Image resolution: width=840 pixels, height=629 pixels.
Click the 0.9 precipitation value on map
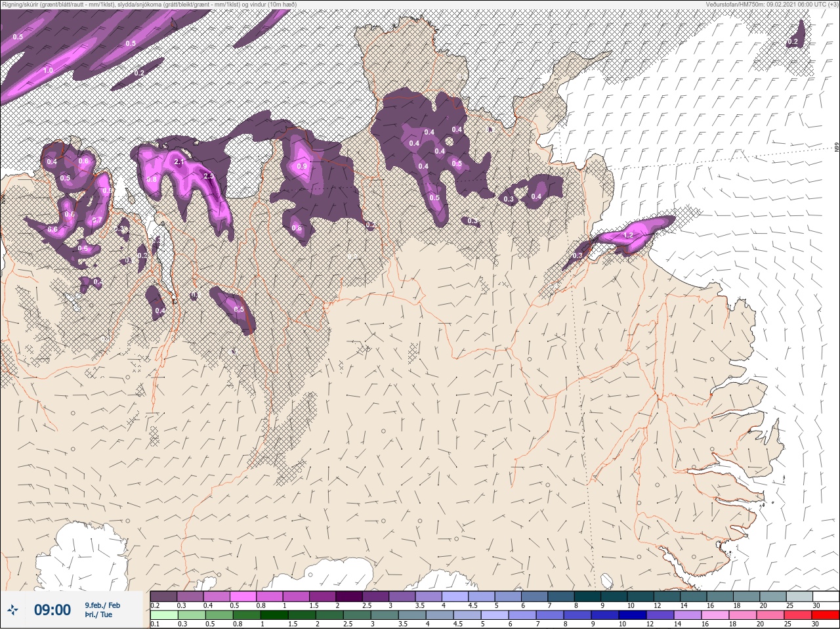[302, 166]
